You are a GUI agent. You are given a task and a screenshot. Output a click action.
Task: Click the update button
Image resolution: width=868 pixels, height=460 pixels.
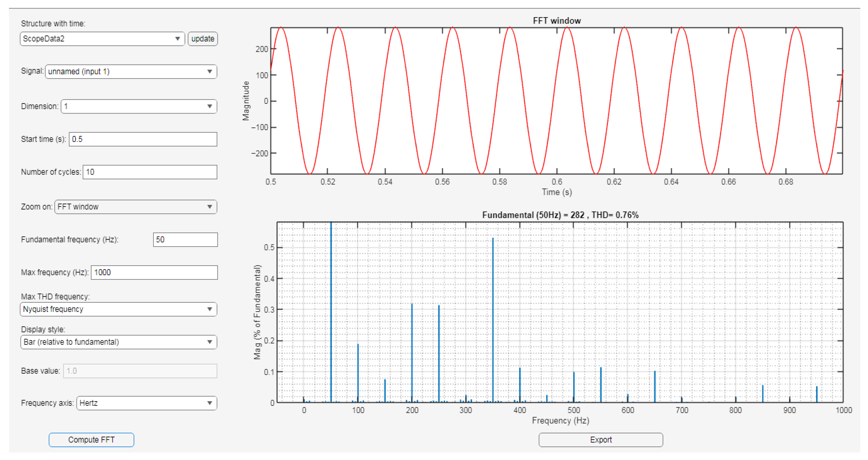(202, 39)
